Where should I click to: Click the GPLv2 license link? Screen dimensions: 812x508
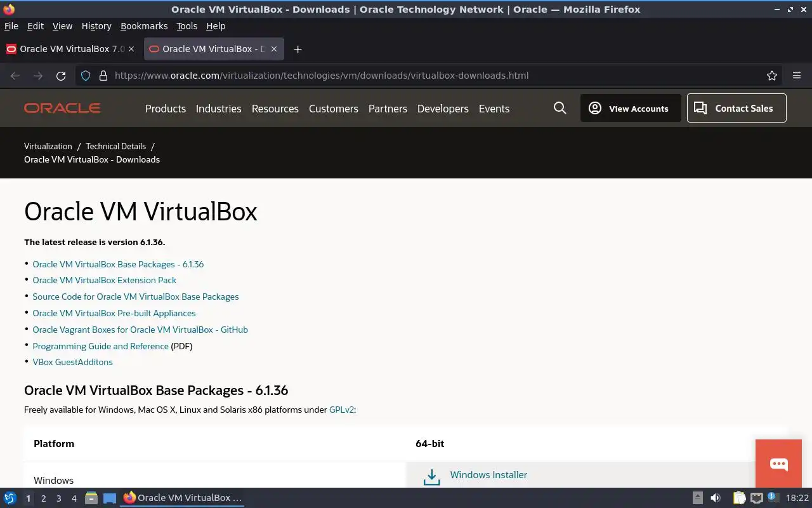tap(341, 410)
